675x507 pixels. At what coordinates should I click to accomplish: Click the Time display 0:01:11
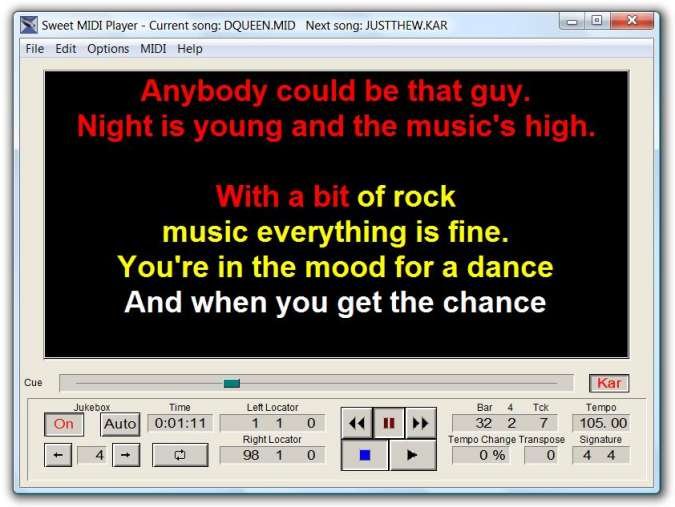pyautogui.click(x=180, y=423)
